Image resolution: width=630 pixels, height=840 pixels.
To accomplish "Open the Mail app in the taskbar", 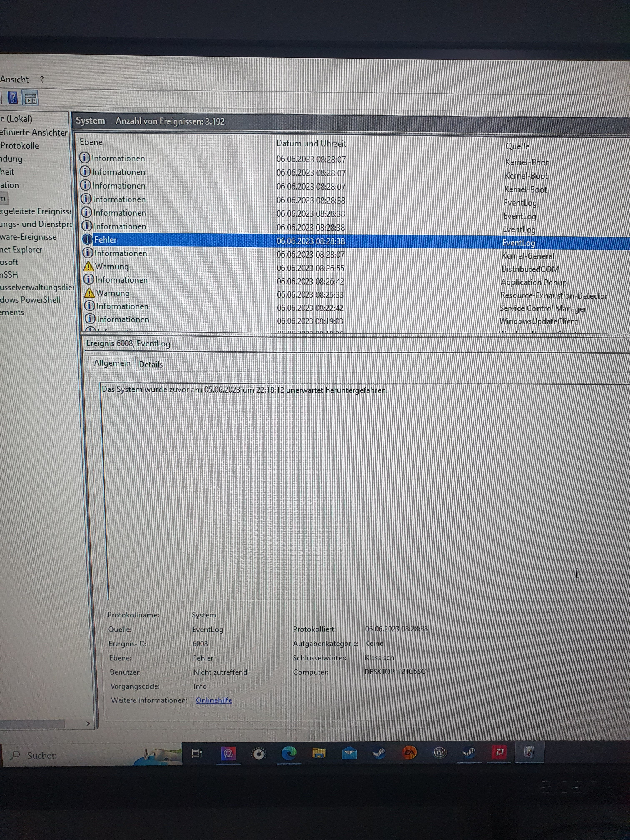I will [x=349, y=753].
